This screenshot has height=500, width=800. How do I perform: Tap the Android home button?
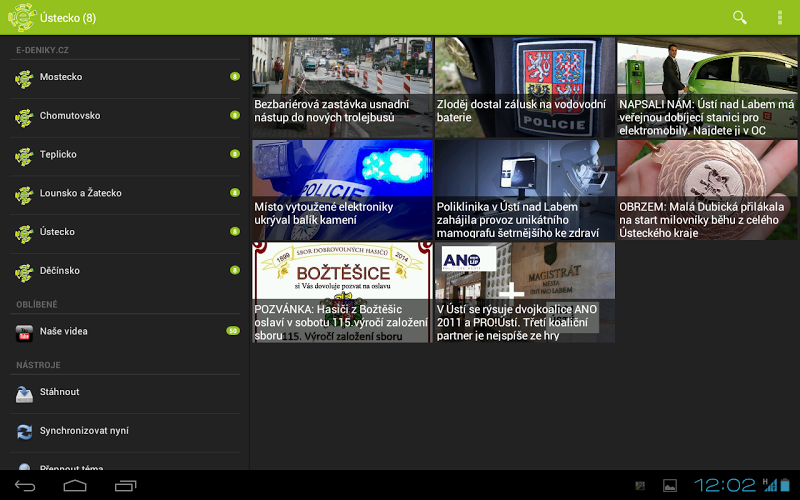pos(75,486)
